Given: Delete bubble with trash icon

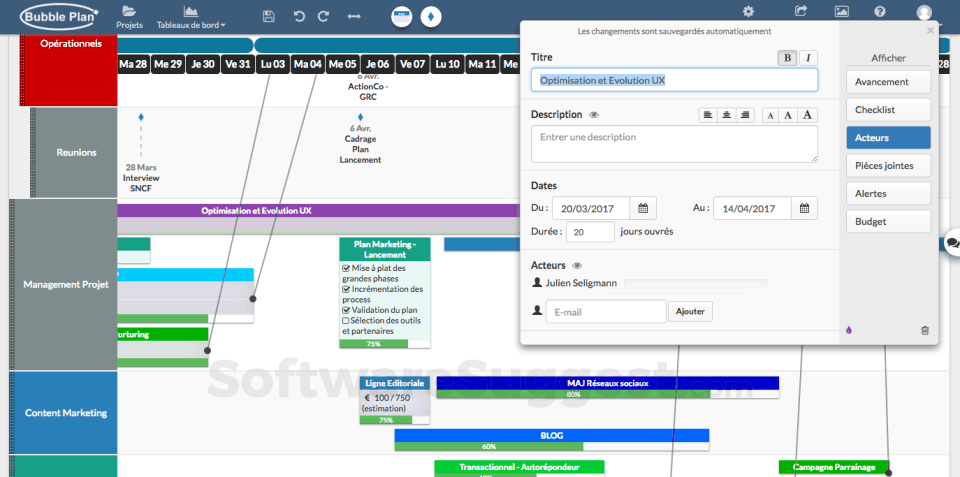Looking at the screenshot, I should [924, 330].
